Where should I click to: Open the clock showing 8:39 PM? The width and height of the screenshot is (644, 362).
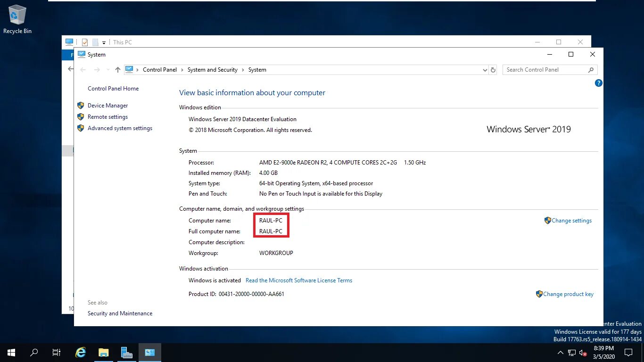point(603,352)
